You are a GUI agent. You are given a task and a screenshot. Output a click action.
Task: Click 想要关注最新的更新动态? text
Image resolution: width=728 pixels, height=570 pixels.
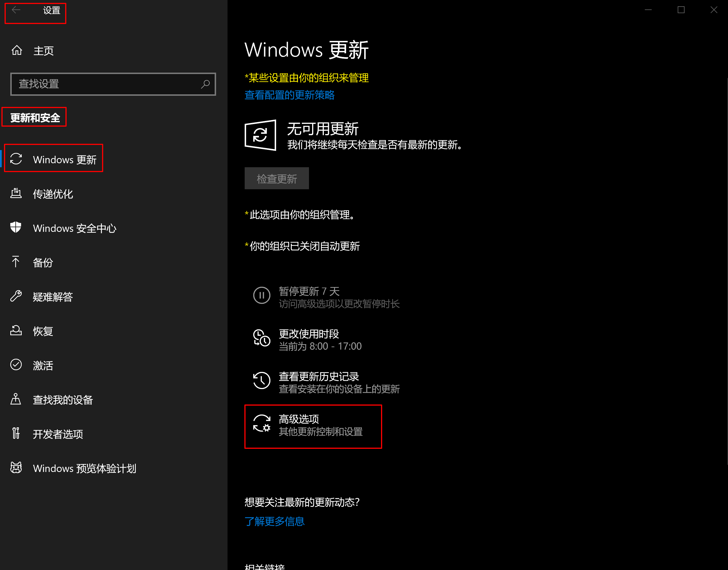click(302, 502)
